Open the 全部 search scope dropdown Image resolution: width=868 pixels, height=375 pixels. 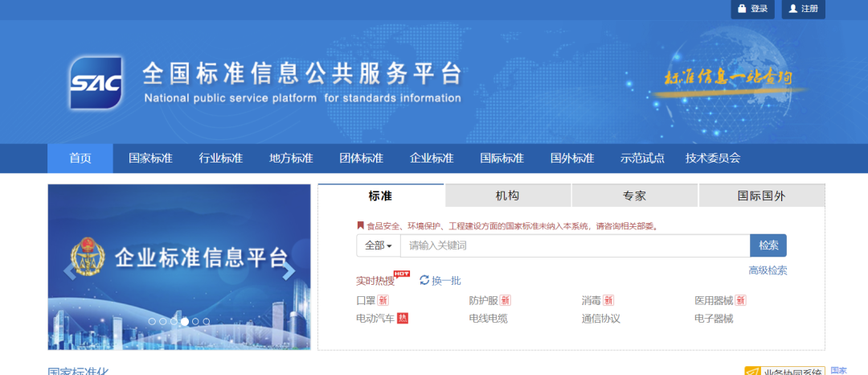pyautogui.click(x=379, y=245)
